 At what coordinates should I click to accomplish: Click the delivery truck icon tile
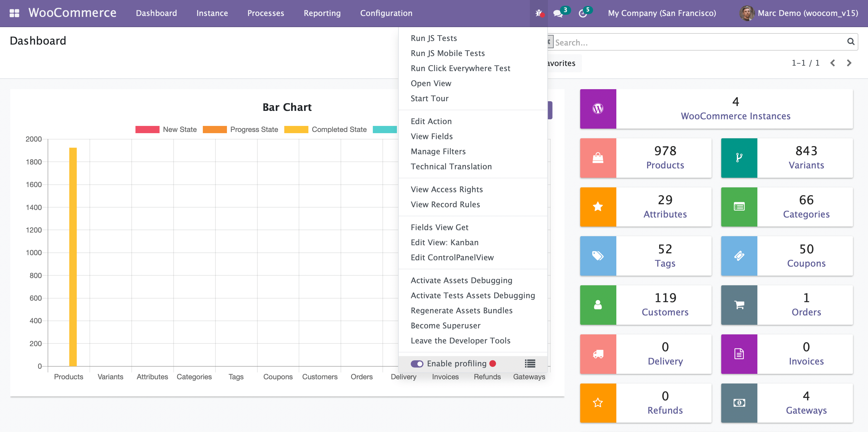click(598, 354)
